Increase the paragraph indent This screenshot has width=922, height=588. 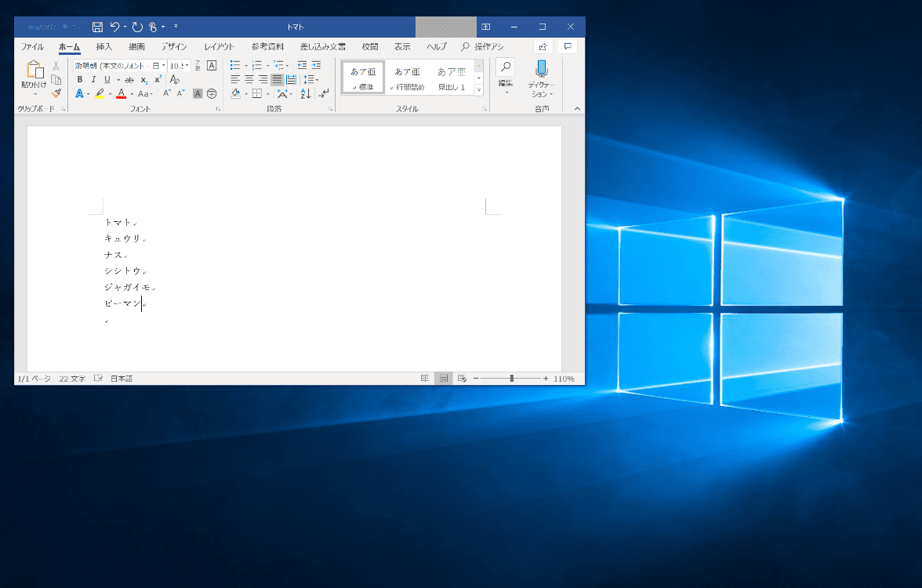317,65
